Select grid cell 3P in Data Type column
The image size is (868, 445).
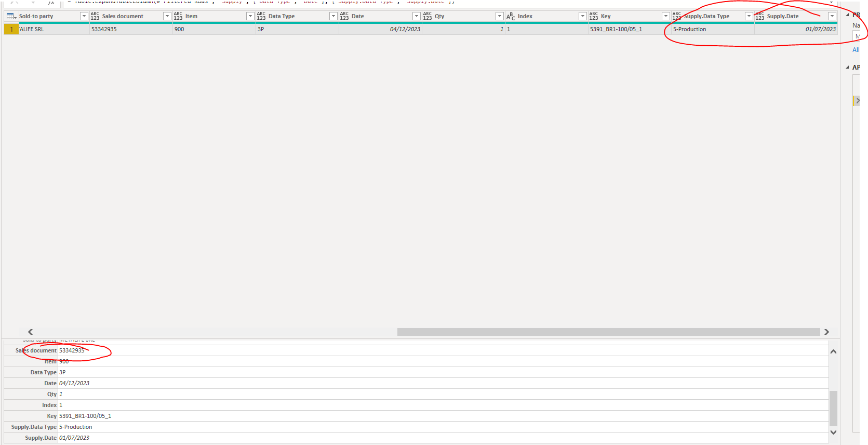point(297,29)
